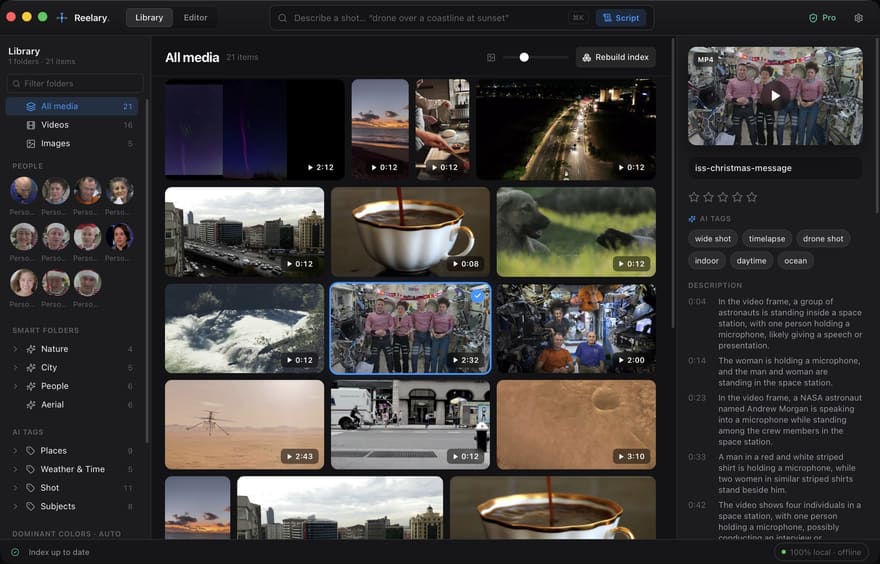Open the ISS crew 2:00 video thumbnail
This screenshot has height=564, width=880.
pos(576,328)
